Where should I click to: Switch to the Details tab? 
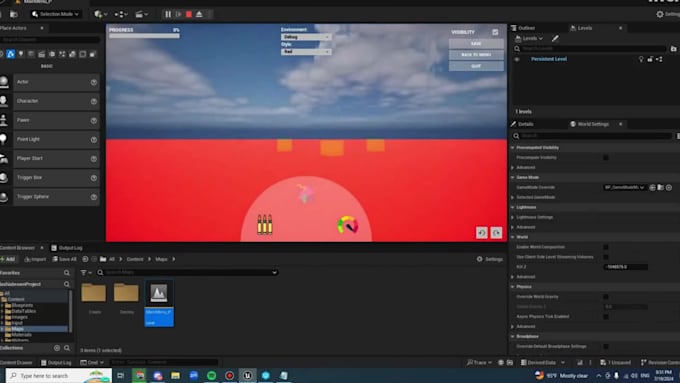(525, 124)
